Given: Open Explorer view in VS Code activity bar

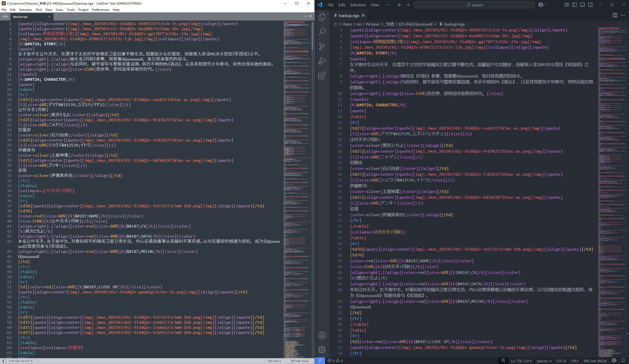Looking at the screenshot, I should click(x=322, y=17).
